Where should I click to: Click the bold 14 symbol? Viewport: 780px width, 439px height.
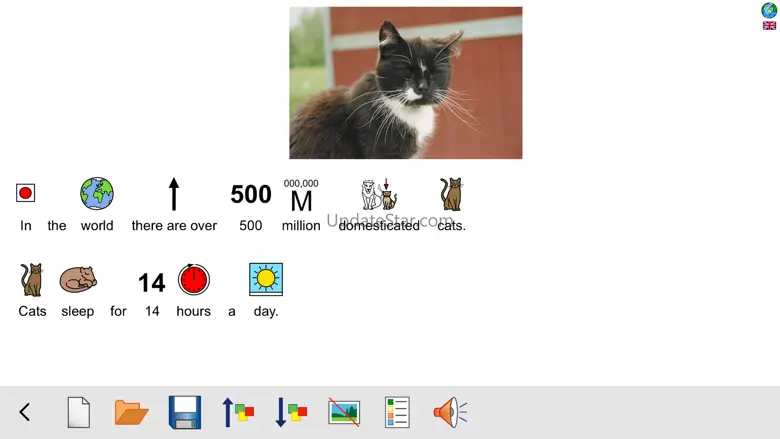[x=152, y=283]
